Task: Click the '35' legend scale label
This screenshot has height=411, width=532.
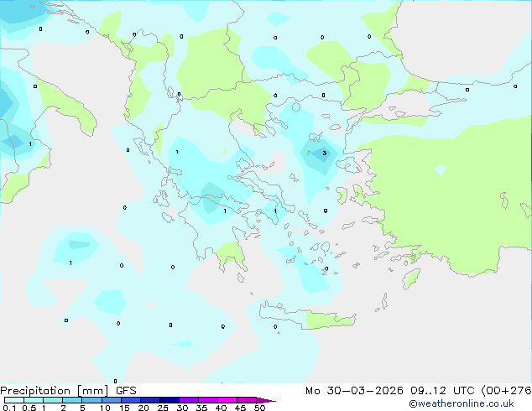Action: click(201, 408)
